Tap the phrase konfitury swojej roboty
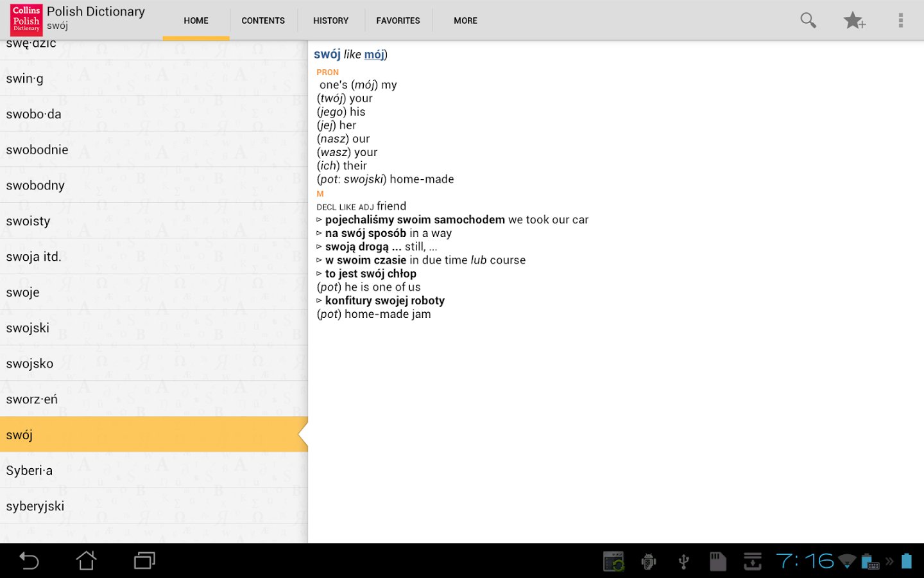 [385, 301]
